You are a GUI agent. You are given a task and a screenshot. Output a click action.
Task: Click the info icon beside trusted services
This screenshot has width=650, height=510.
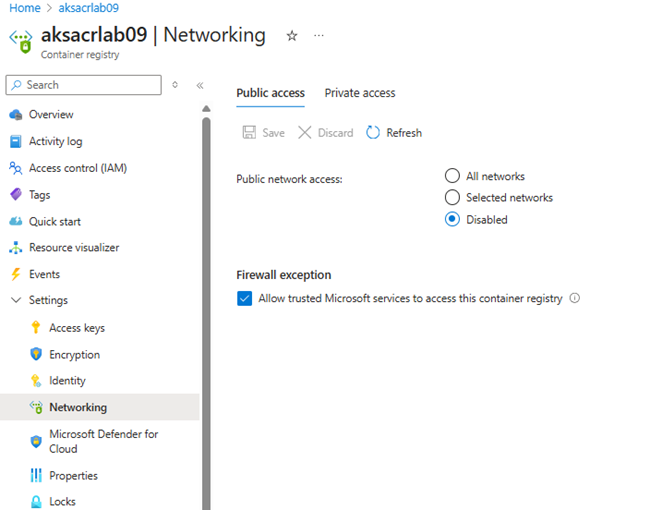coord(575,298)
